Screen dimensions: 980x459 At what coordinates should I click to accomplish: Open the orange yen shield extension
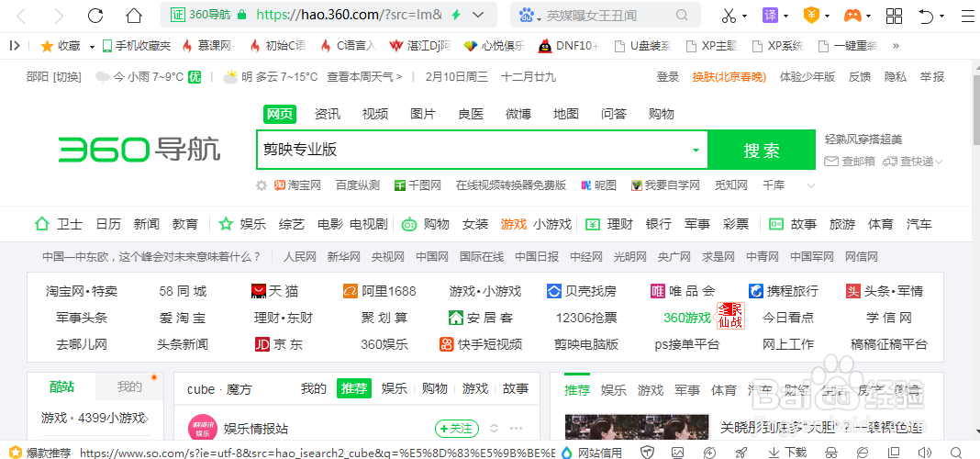click(811, 15)
